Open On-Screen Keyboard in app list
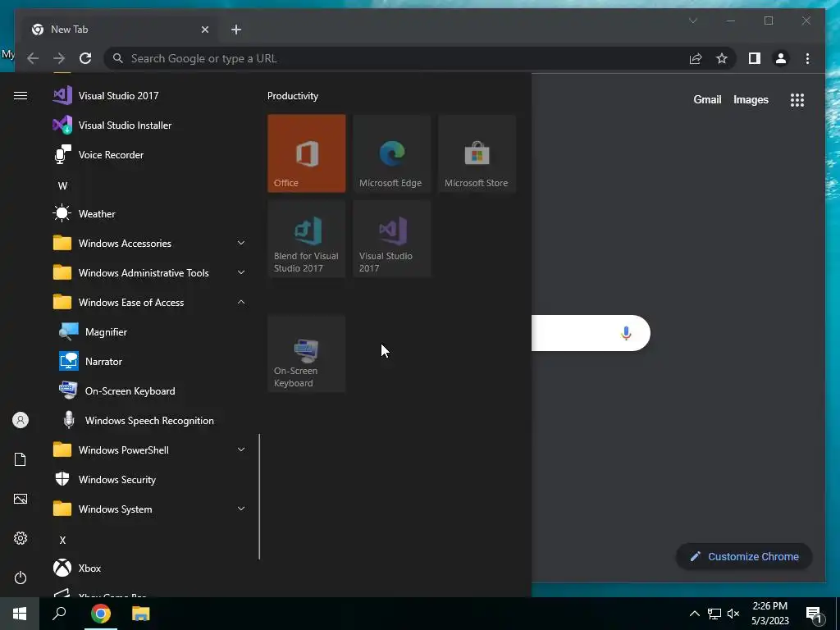Image resolution: width=840 pixels, height=630 pixels. tap(150, 391)
